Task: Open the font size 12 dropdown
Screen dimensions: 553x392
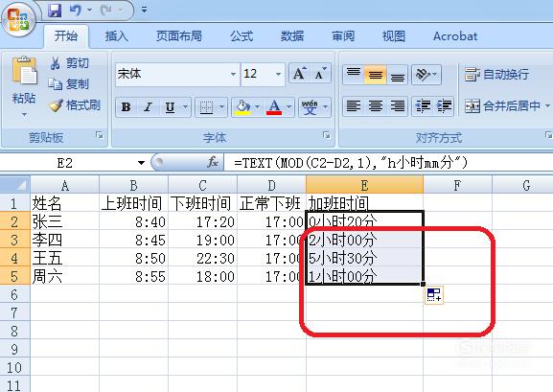Action: [x=278, y=74]
